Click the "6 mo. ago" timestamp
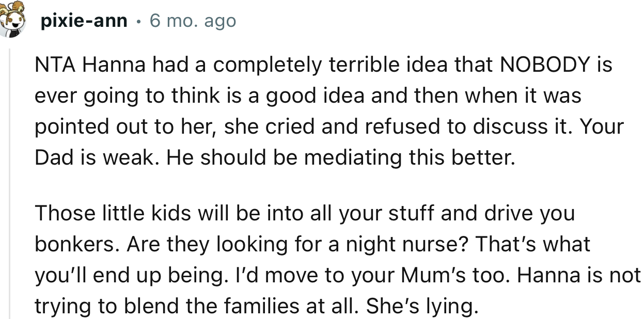 [x=192, y=21]
